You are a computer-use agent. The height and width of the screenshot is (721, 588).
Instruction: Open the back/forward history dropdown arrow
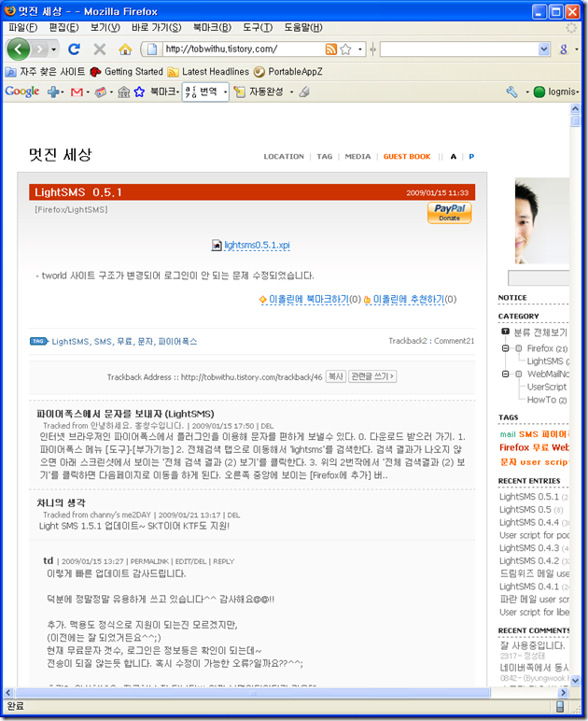[x=54, y=49]
